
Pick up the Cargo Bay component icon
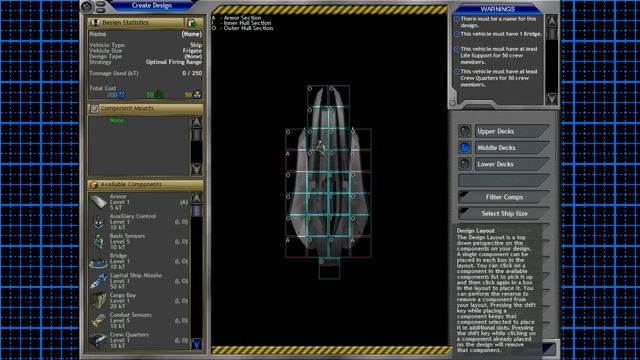[98, 301]
